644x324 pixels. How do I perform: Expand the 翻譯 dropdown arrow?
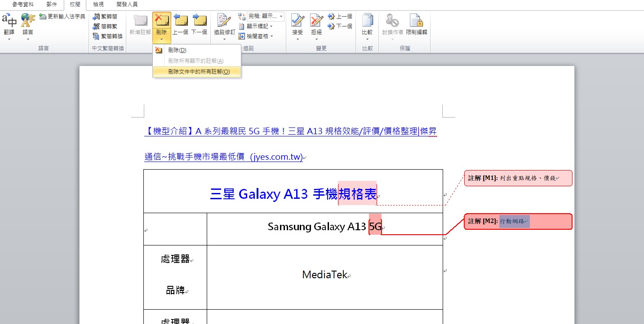click(x=9, y=39)
